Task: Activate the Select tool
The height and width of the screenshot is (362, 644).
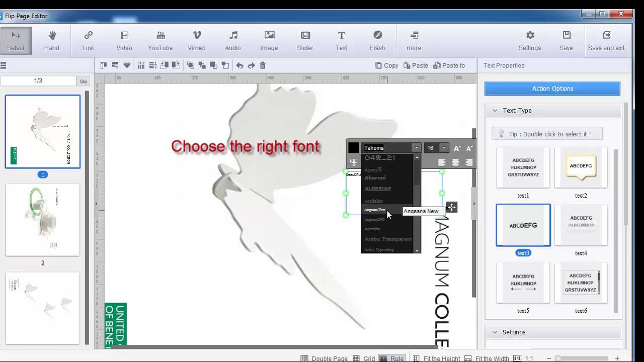Action: click(x=16, y=41)
